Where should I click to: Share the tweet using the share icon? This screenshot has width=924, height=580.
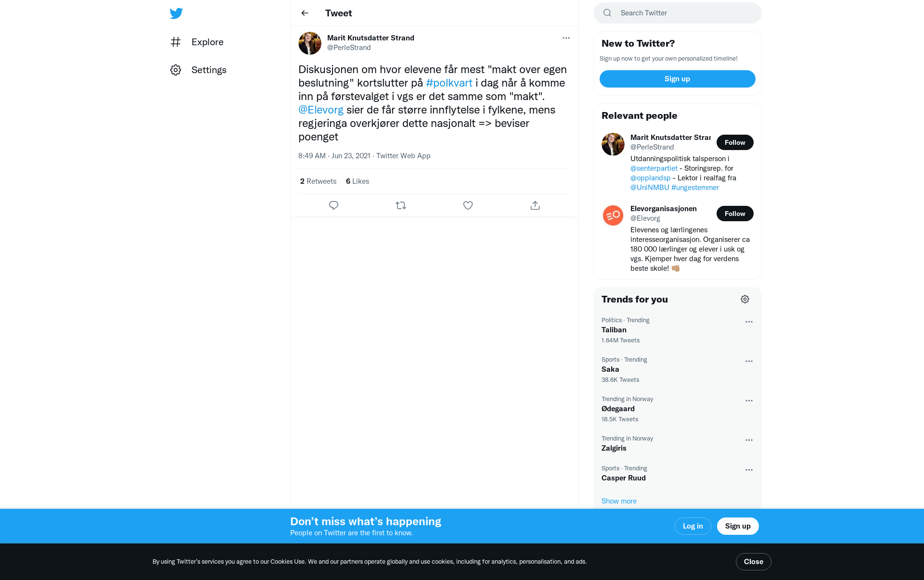click(535, 205)
